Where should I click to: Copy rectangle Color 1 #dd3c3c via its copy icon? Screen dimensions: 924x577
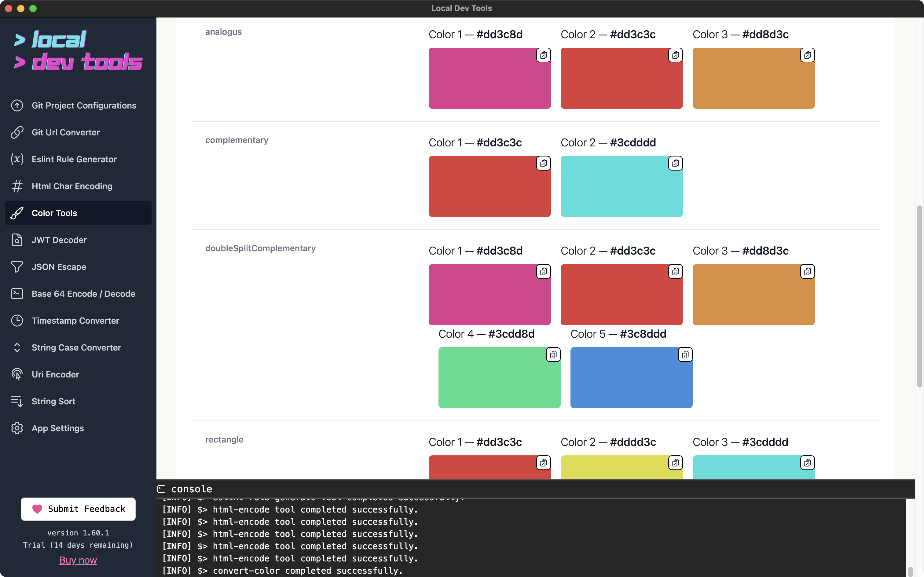tap(543, 463)
